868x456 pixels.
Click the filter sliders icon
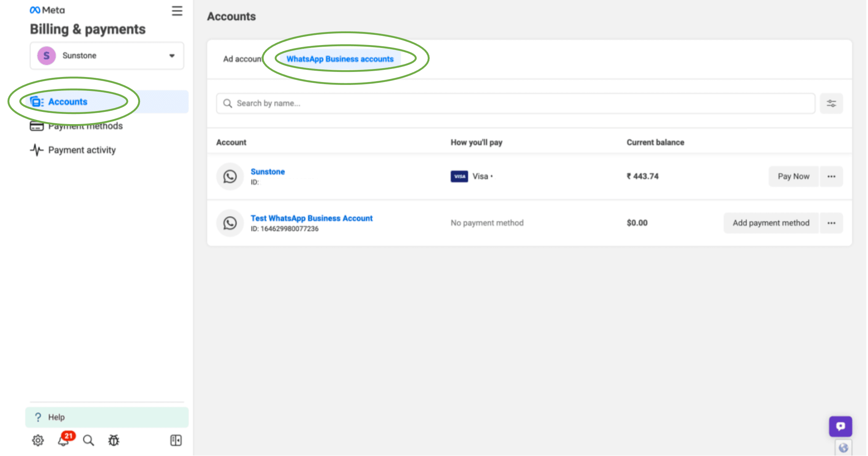coord(831,103)
